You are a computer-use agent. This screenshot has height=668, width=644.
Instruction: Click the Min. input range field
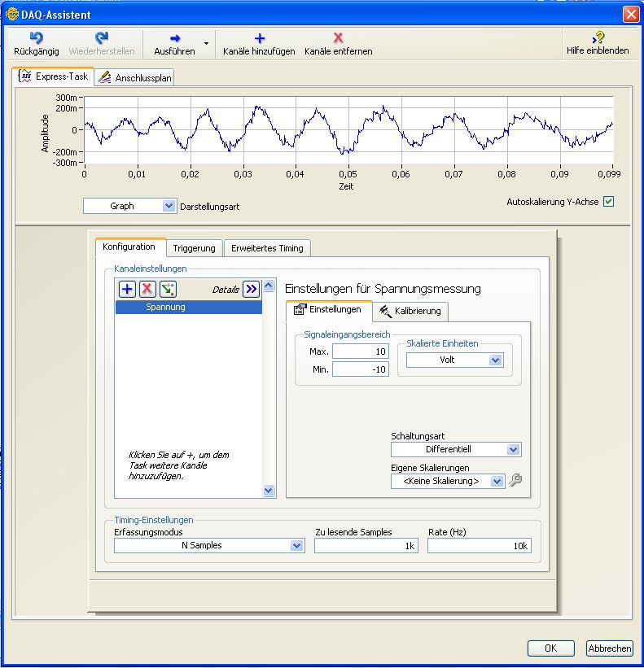(x=361, y=369)
